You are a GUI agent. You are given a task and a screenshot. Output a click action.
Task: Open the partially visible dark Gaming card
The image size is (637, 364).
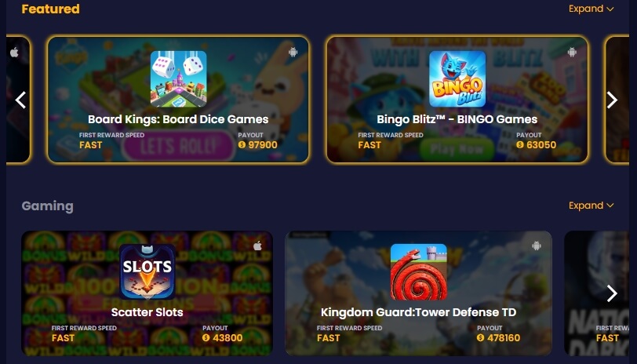[596, 293]
